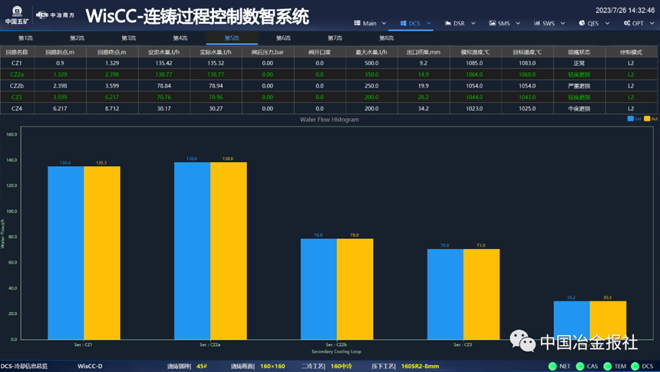The image size is (660, 372).
Task: Click the 1085.0 simulated temperature cell
Action: click(475, 63)
